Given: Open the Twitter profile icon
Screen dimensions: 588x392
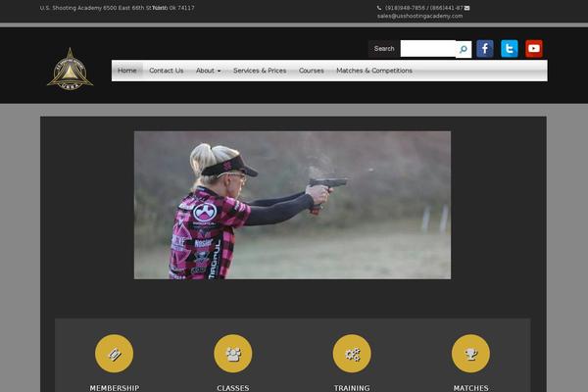Looking at the screenshot, I should [510, 49].
